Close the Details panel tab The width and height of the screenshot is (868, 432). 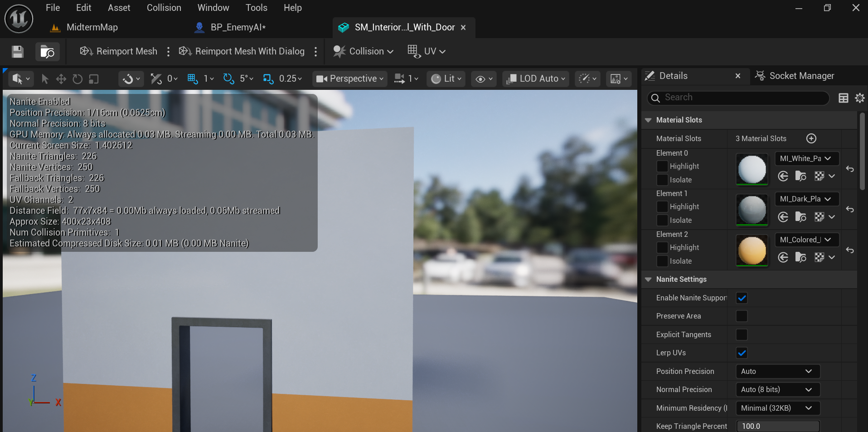(738, 76)
